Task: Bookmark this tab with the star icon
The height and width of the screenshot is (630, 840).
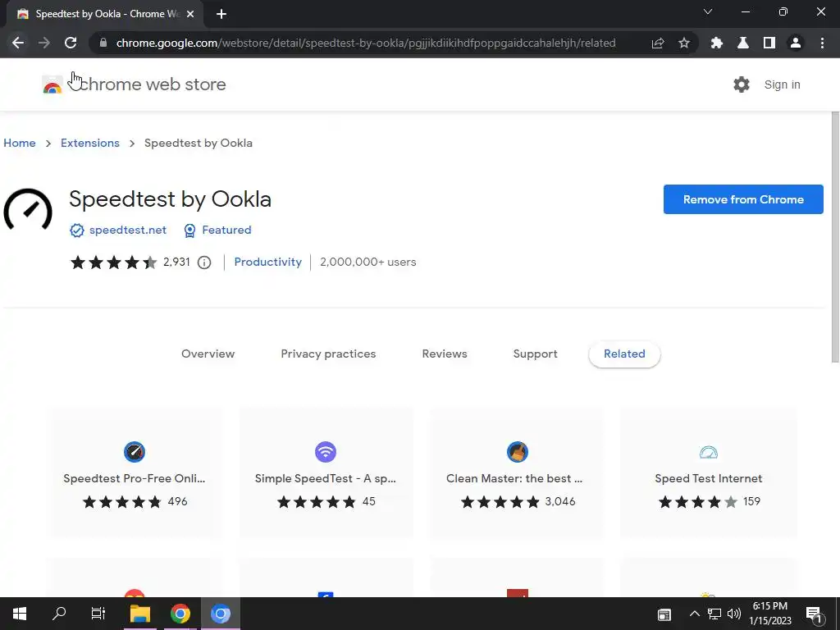Action: tap(684, 43)
